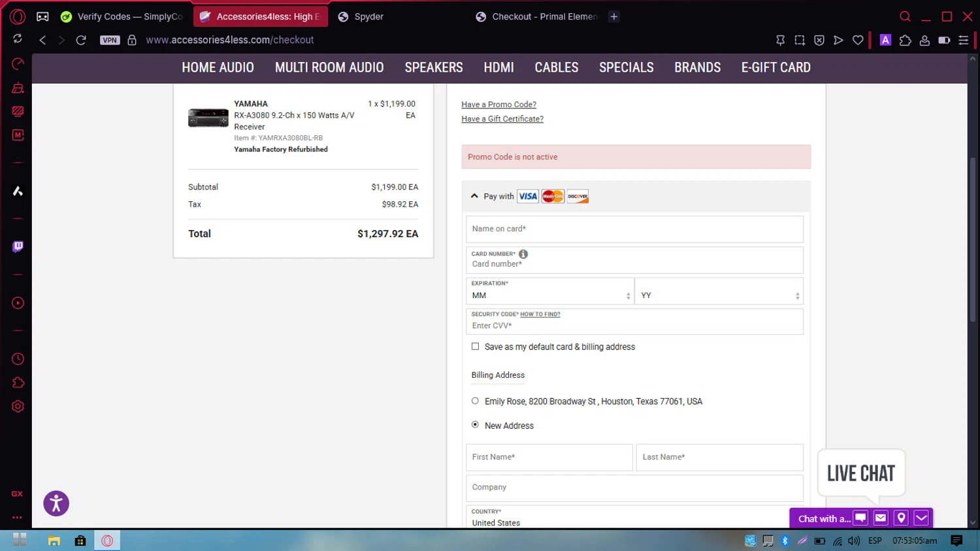The height and width of the screenshot is (551, 980).
Task: Open the purple A extension icon
Action: (x=885, y=40)
